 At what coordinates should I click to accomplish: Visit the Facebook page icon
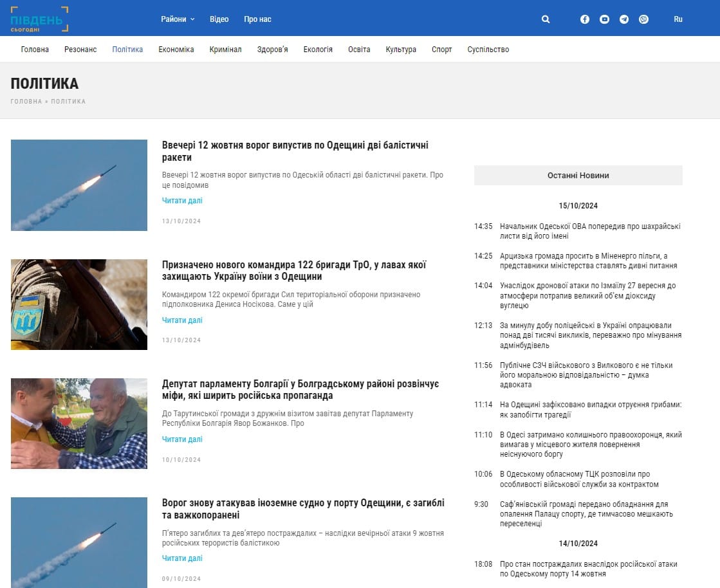[x=584, y=19]
